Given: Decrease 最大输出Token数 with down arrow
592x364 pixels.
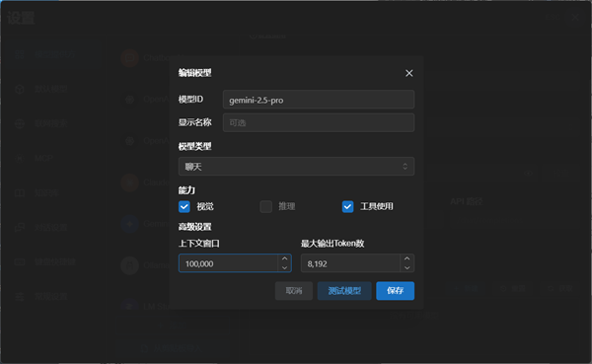Looking at the screenshot, I should (x=407, y=267).
